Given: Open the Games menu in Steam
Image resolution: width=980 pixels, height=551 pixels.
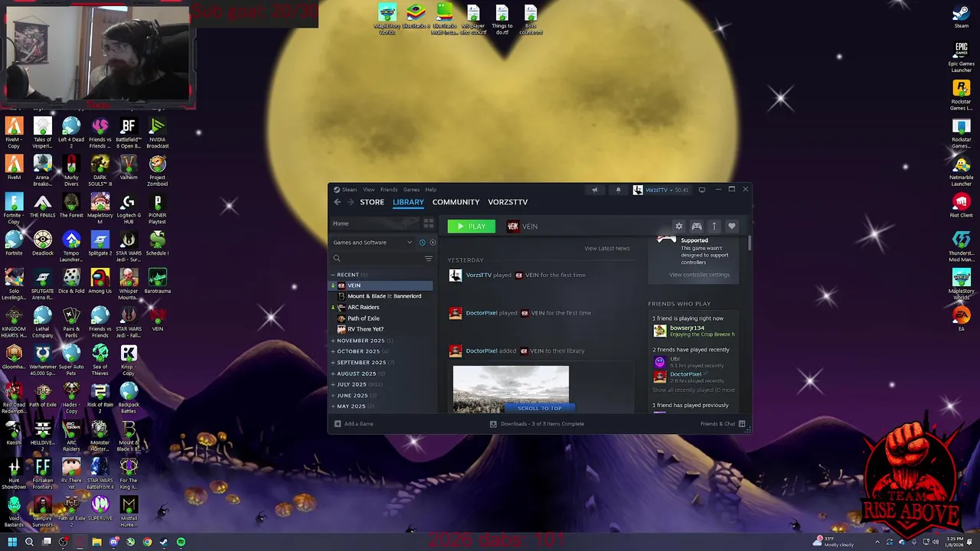Looking at the screenshot, I should point(411,190).
